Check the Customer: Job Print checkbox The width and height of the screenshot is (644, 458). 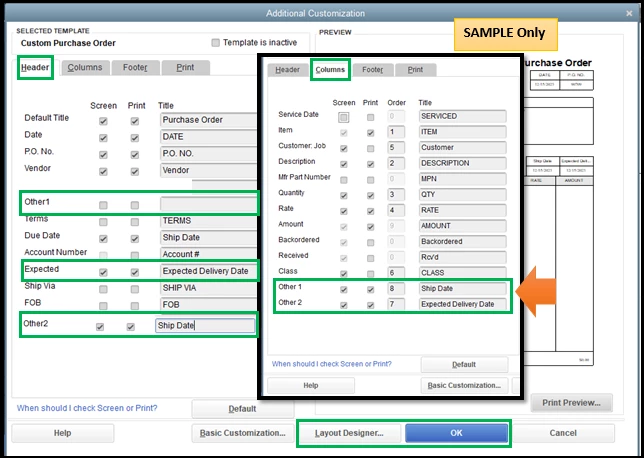pyautogui.click(x=370, y=149)
